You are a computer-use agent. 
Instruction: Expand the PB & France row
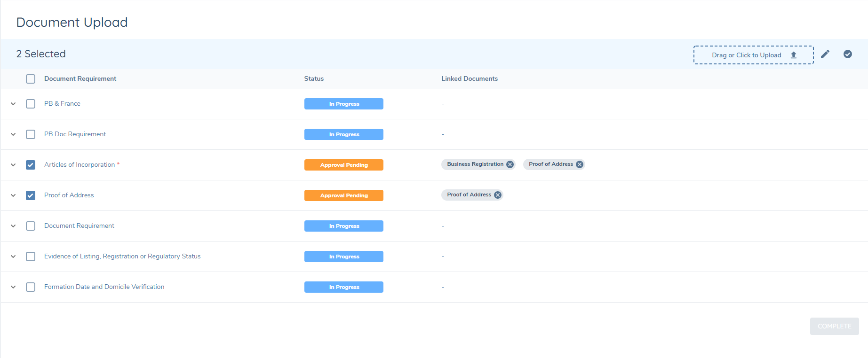(13, 104)
